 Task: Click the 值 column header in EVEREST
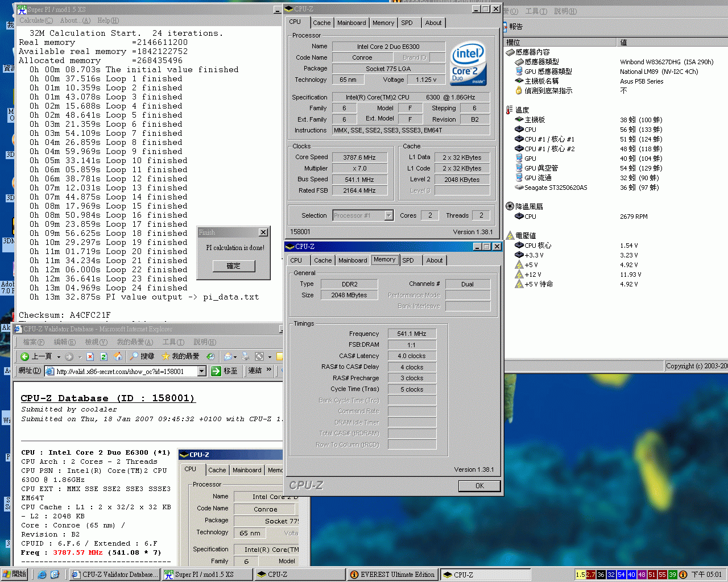coord(673,43)
